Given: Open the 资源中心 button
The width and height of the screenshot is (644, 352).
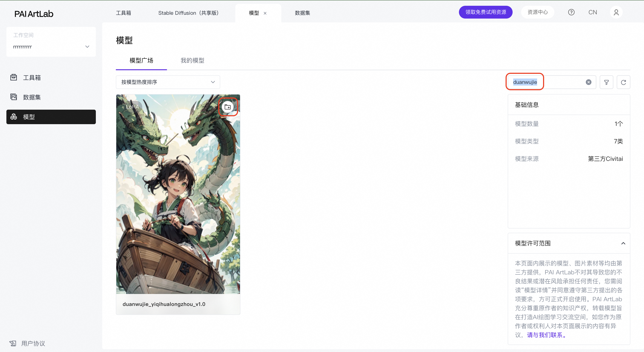Looking at the screenshot, I should tap(537, 12).
